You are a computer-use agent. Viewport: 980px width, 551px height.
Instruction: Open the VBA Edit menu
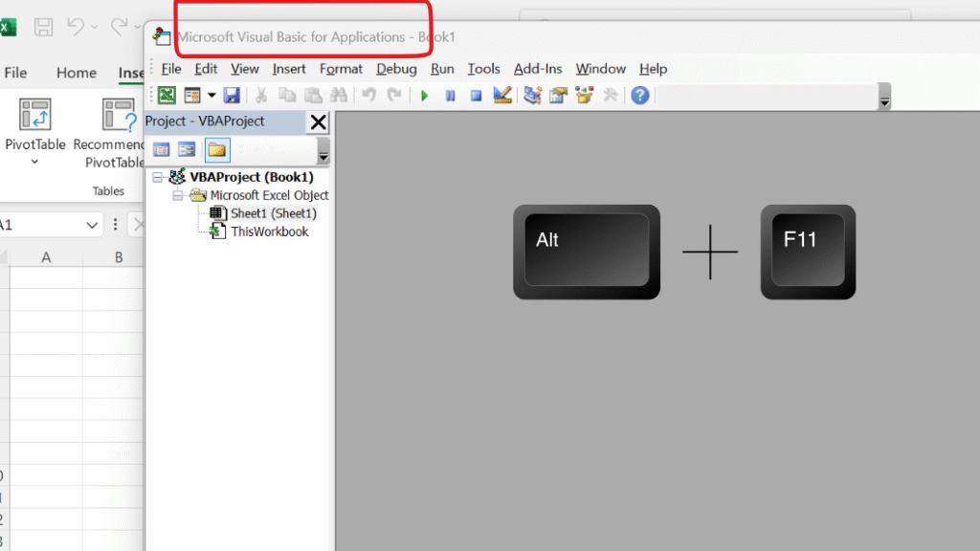(206, 69)
